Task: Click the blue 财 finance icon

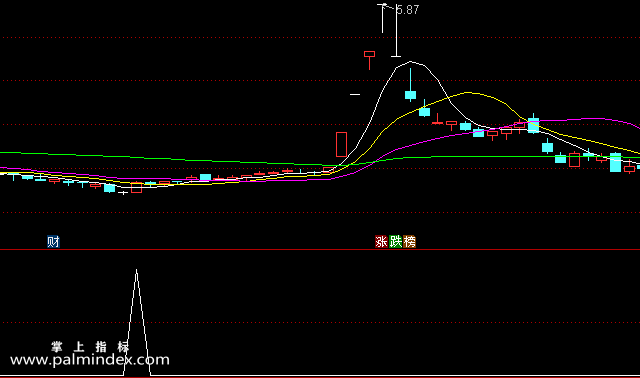Action: coord(53,242)
